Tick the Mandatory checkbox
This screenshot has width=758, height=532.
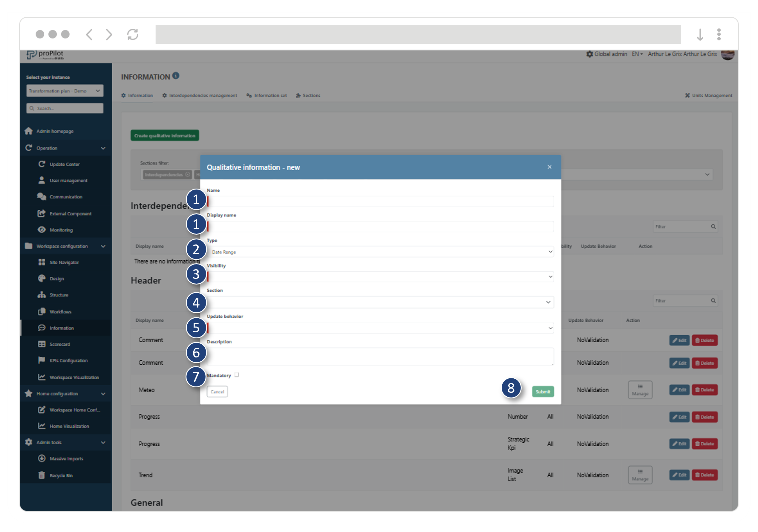click(237, 375)
